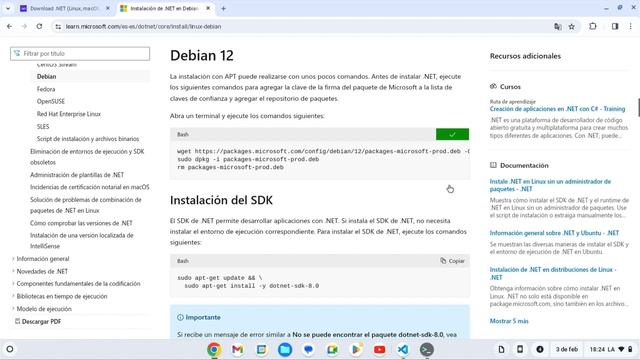Screen dimensions: 640x360
Task: Bookmark this page with star icon
Action: pyautogui.click(x=572, y=26)
